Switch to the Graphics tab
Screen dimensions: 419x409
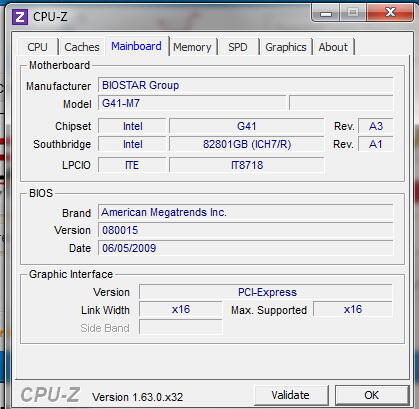tap(286, 47)
